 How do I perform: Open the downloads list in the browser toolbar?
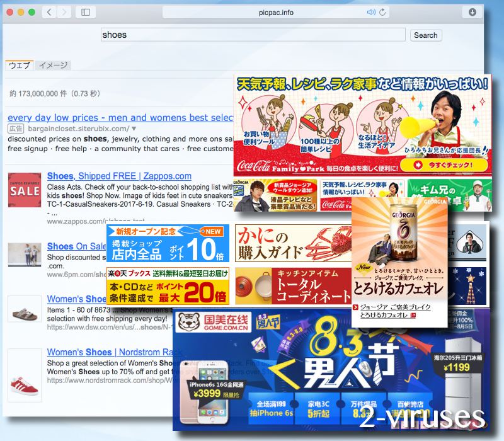pyautogui.click(x=472, y=11)
